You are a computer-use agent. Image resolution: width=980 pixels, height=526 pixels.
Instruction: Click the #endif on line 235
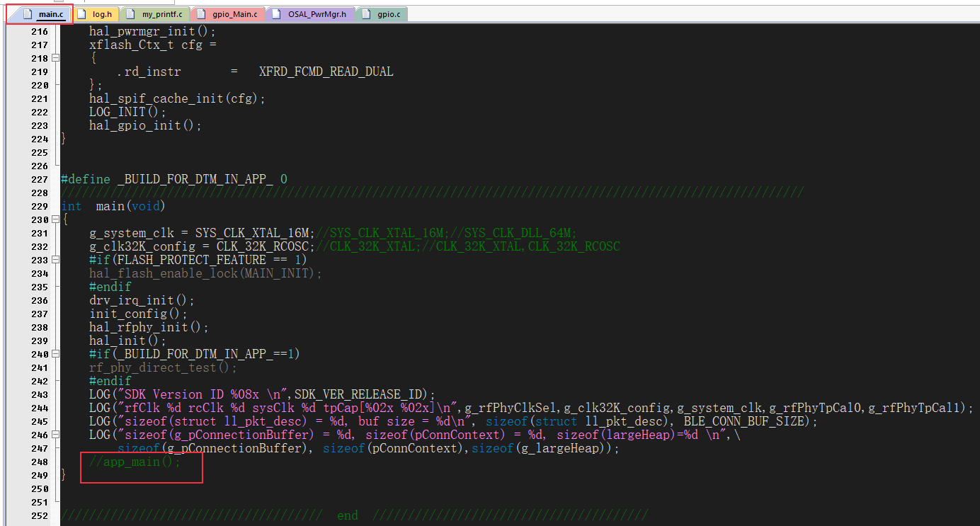tap(110, 287)
